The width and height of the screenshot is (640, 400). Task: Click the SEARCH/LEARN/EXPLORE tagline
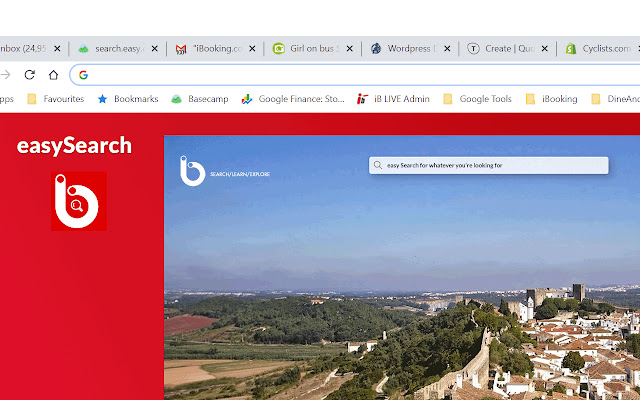pos(240,174)
